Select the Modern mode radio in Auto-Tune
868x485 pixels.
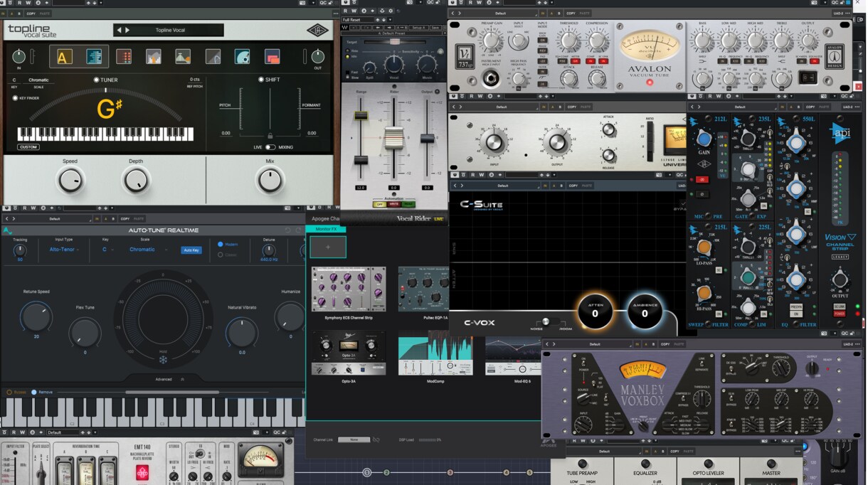221,244
